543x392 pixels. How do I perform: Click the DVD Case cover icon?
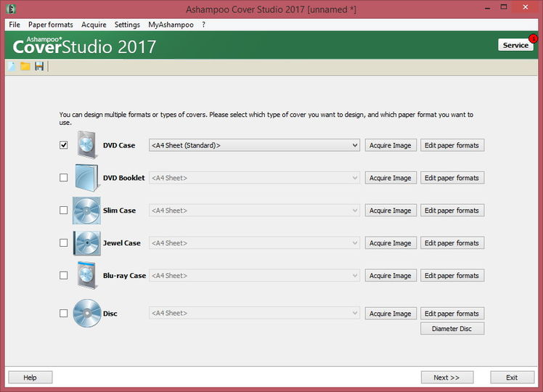87,144
